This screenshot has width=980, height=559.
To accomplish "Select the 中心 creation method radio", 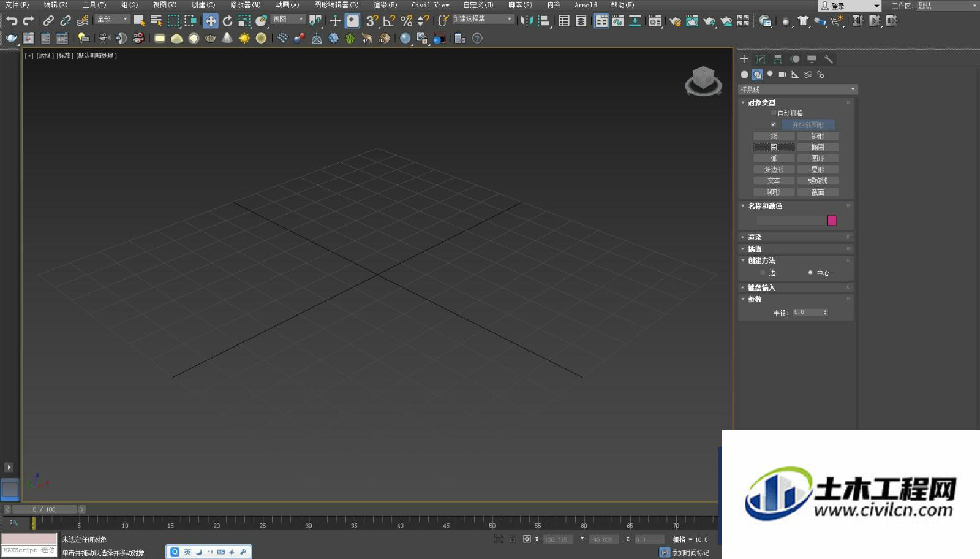I will 810,273.
